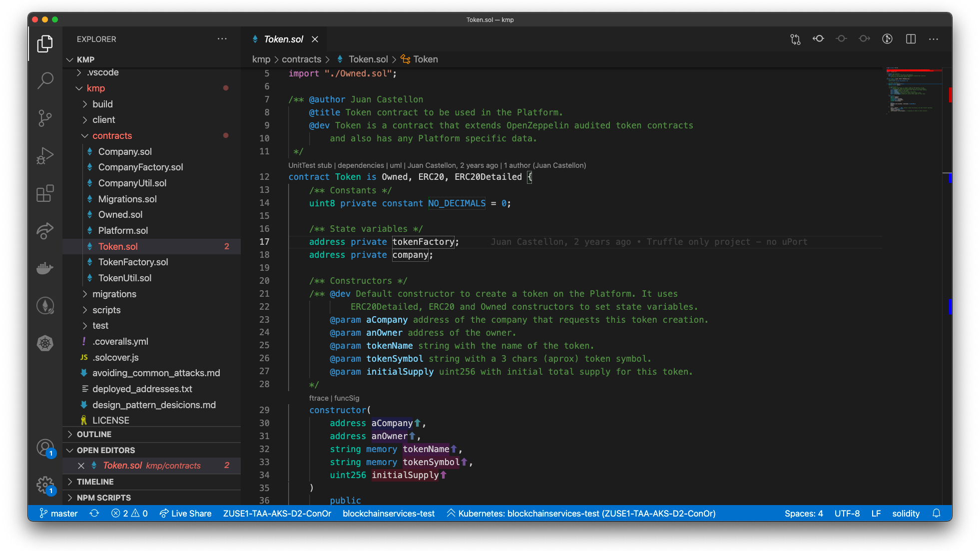980x551 pixels.
Task: Click the Live Share status button
Action: 186,514
